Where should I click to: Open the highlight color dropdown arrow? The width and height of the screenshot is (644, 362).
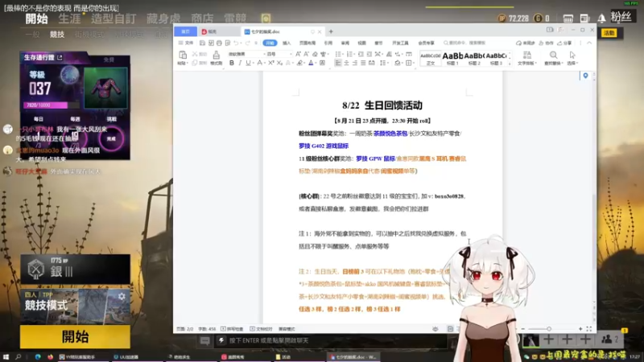pyautogui.click(x=305, y=64)
